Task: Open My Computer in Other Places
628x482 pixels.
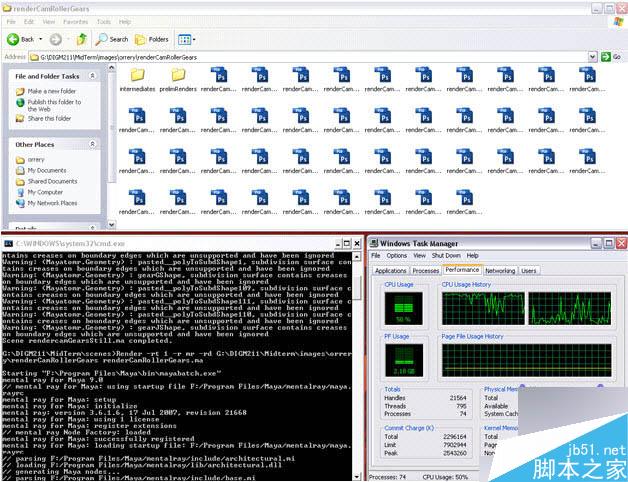Action: pos(45,192)
